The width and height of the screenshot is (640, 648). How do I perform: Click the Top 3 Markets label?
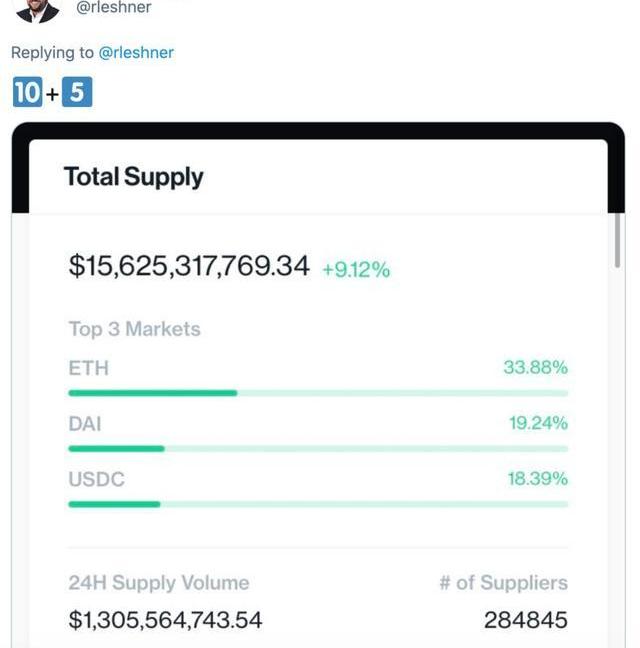click(x=134, y=329)
